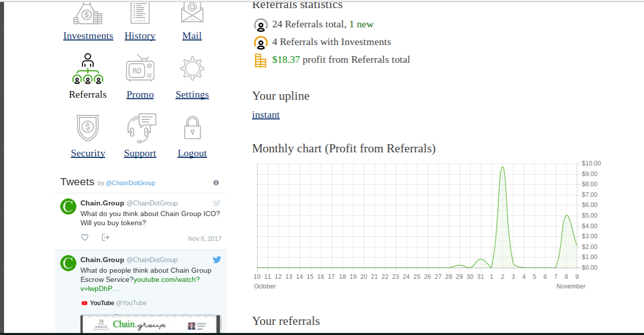Open the 'instant' upline link
The image size is (644, 335).
tap(266, 115)
